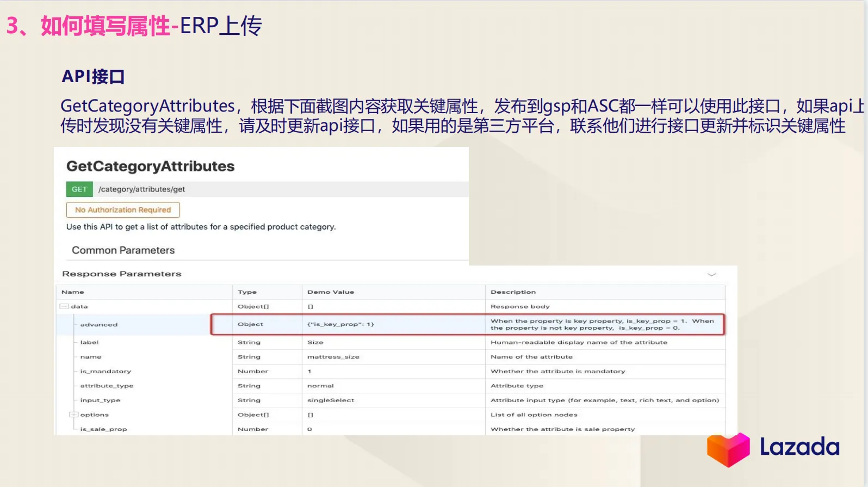Click the normal demo value

[x=320, y=386]
